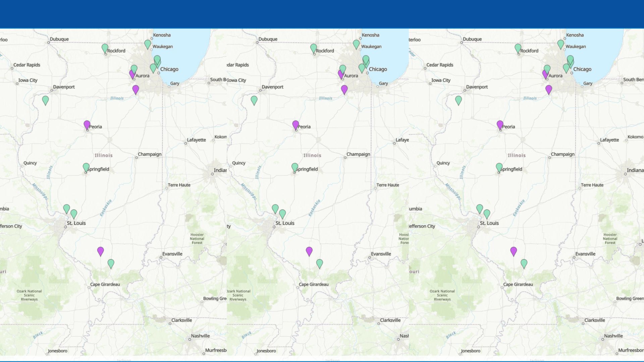This screenshot has height=362, width=644.
Task: Click green Rockford pin in middle map
Action: [x=314, y=48]
